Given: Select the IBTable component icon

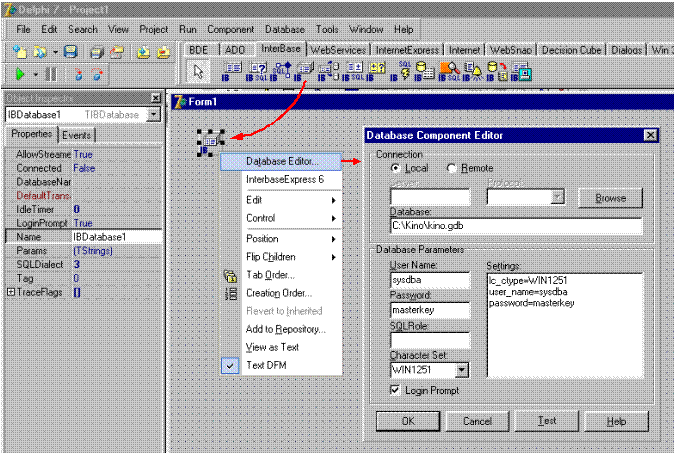Looking at the screenshot, I should pyautogui.click(x=232, y=71).
